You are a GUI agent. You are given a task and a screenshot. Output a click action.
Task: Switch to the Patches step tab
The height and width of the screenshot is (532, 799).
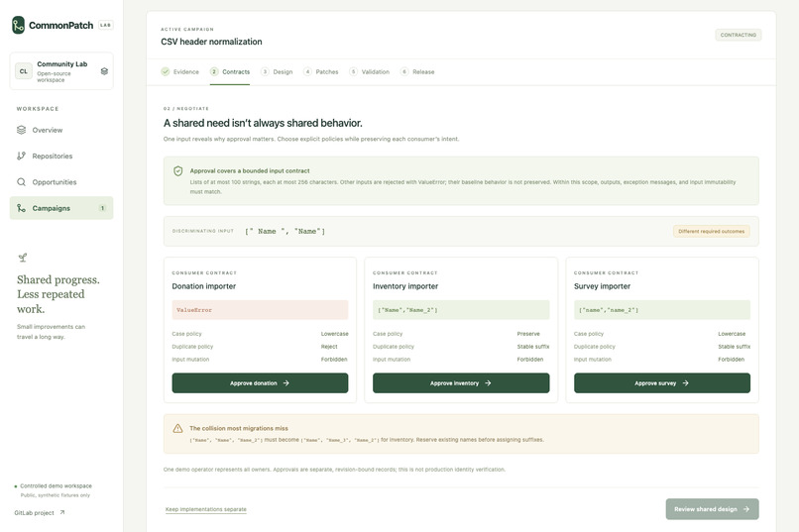tap(321, 71)
